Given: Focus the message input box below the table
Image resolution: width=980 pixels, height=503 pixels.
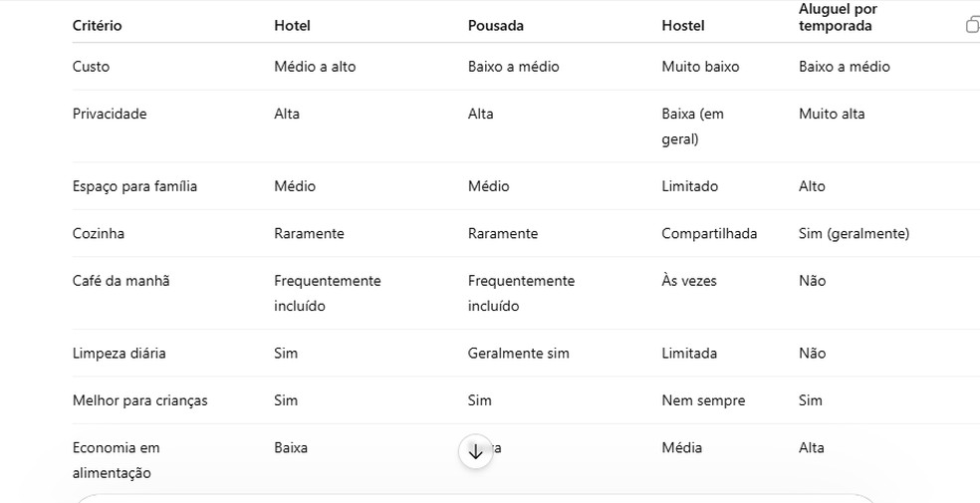Looking at the screenshot, I should (x=475, y=498).
